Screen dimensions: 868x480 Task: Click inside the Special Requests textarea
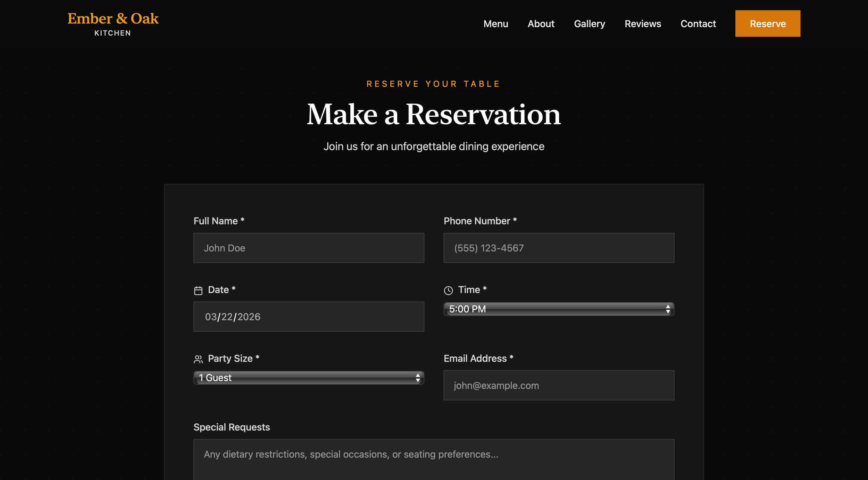(434, 459)
